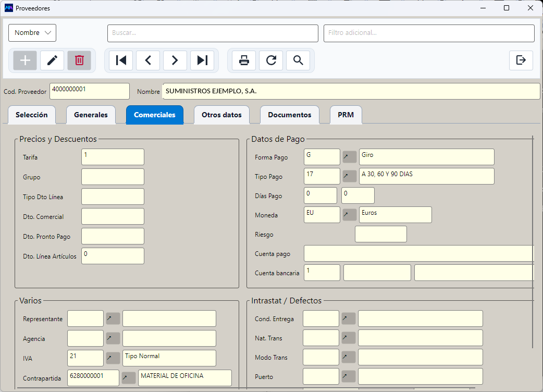Switch to the Generales tab
Image resolution: width=543 pixels, height=392 pixels.
tap(91, 115)
